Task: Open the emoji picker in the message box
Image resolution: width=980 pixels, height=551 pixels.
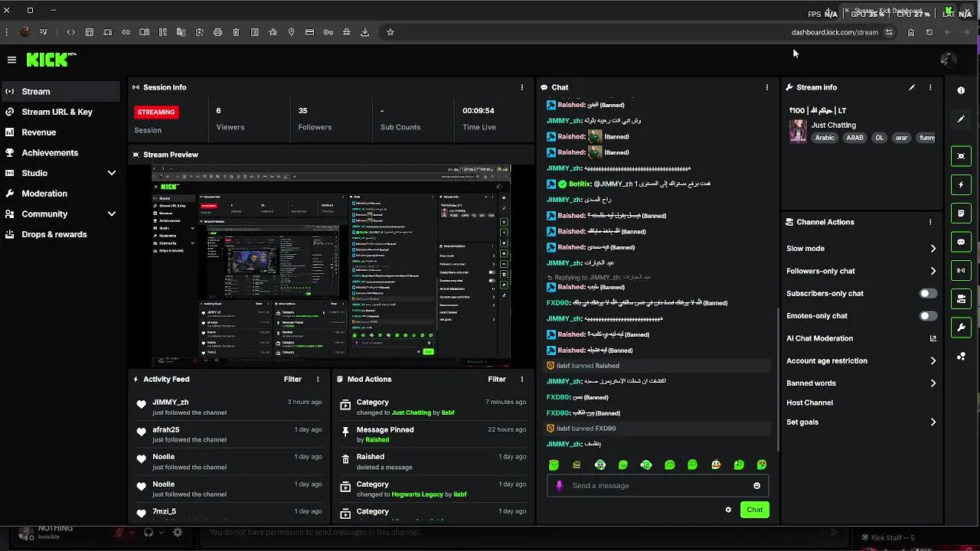Action: tap(757, 485)
